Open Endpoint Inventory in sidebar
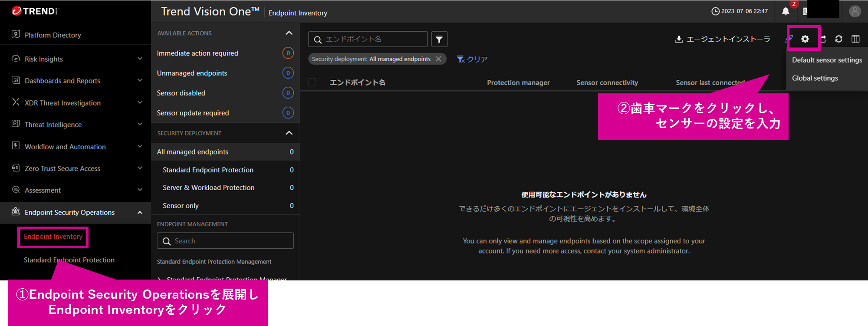 (53, 237)
